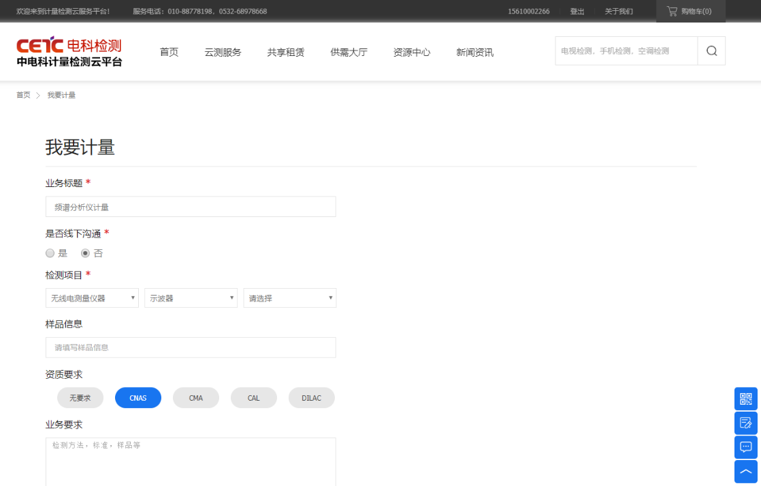Screen dimensions: 761x486
Task: Choose the CMA qualification option
Action: pos(196,398)
